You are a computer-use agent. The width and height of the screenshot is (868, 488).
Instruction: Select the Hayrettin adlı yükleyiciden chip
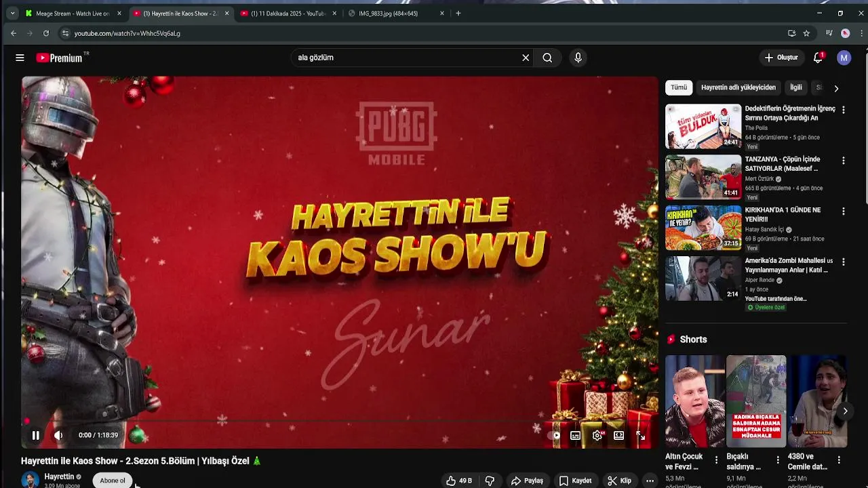tap(738, 87)
